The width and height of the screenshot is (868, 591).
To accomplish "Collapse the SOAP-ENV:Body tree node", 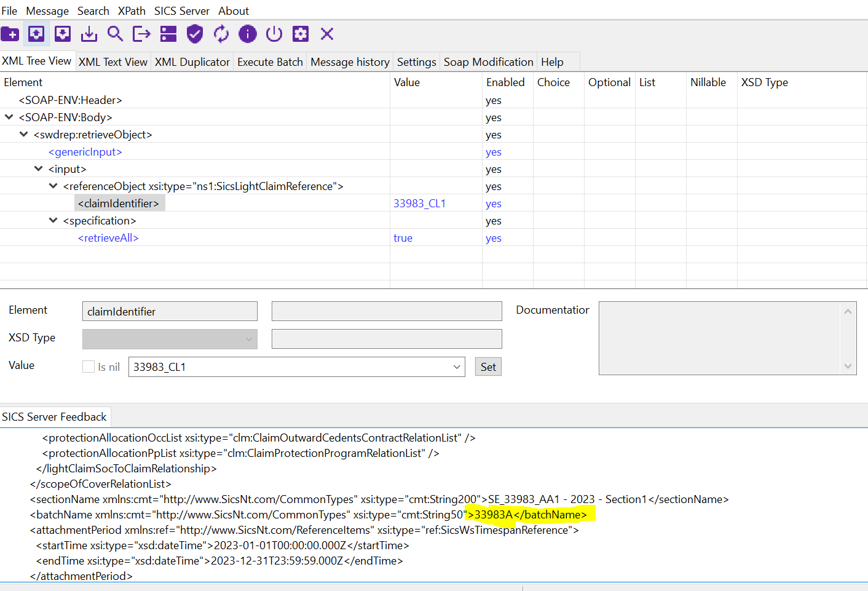I will click(9, 117).
